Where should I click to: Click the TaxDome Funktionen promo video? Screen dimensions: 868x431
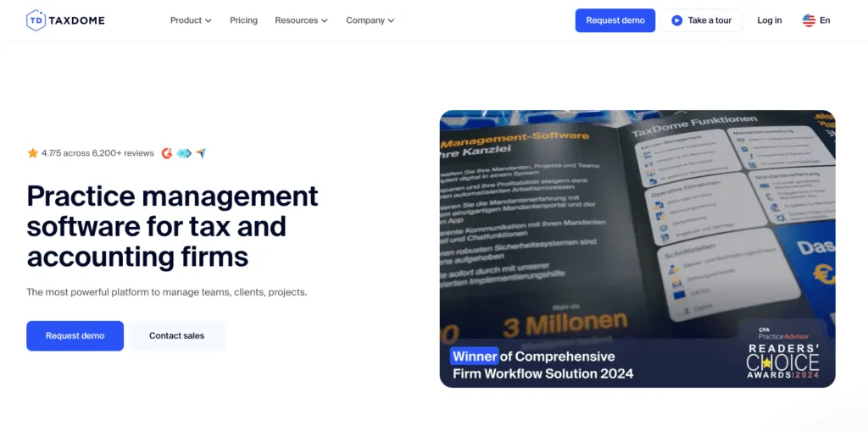pos(637,248)
